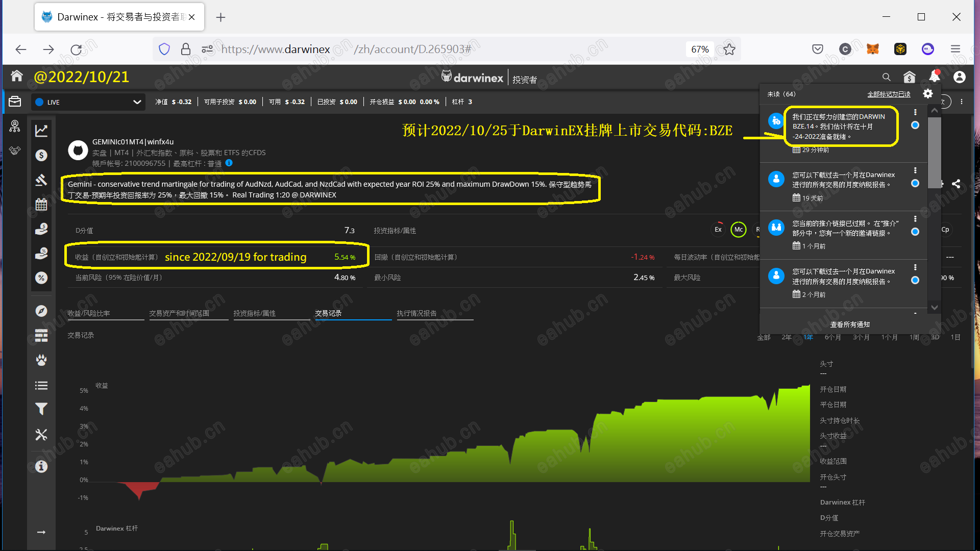The width and height of the screenshot is (980, 551).
Task: Open the hand holding percent icon
Action: coord(41,253)
